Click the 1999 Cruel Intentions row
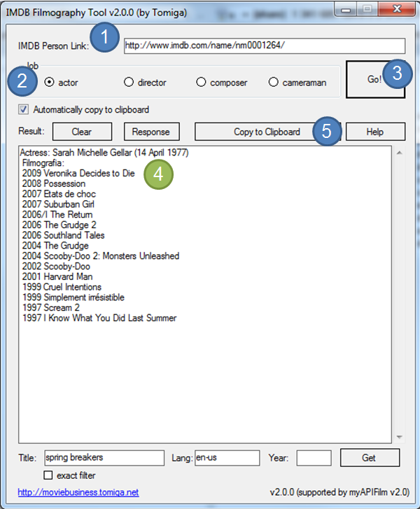 pos(62,287)
